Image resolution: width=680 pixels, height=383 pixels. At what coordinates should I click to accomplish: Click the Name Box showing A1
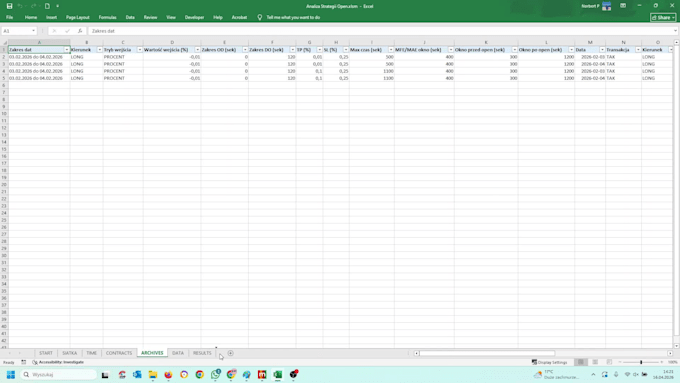click(16, 31)
